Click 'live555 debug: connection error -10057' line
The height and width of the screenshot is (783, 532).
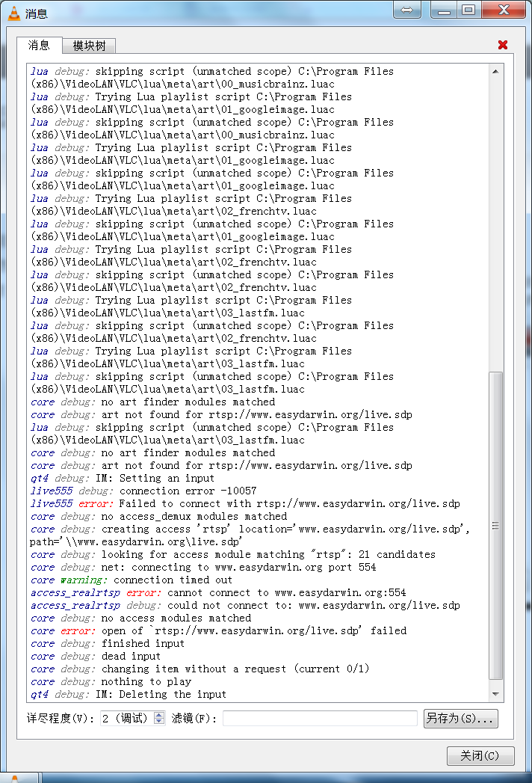pos(143,491)
